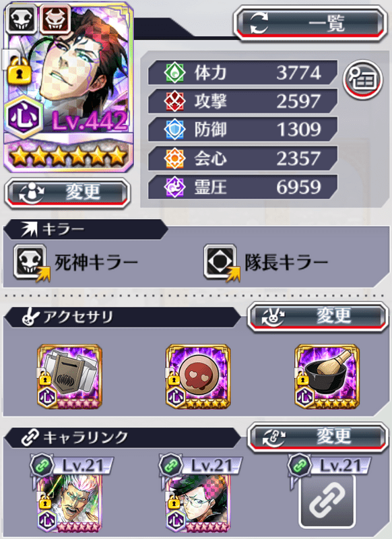Screen dimensions: 392x539
Task: Click the 一覧 list button
Action: [311, 24]
